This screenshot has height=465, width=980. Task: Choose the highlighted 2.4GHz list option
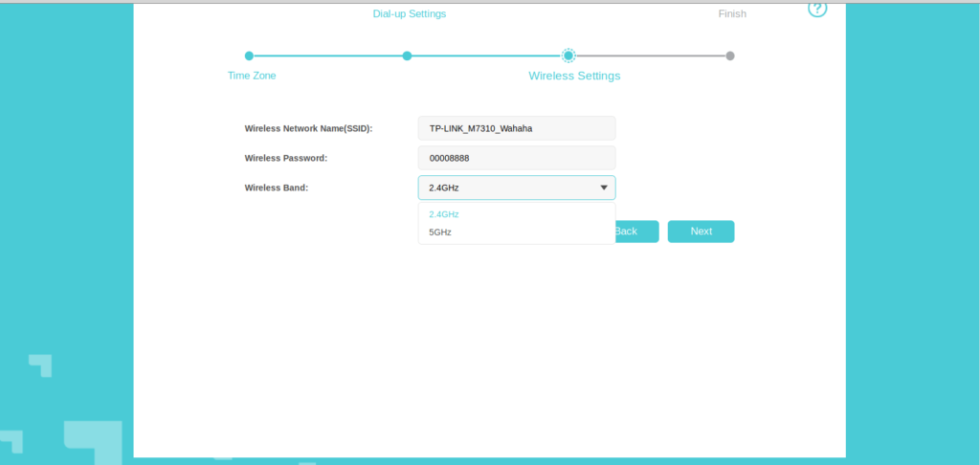pos(444,214)
